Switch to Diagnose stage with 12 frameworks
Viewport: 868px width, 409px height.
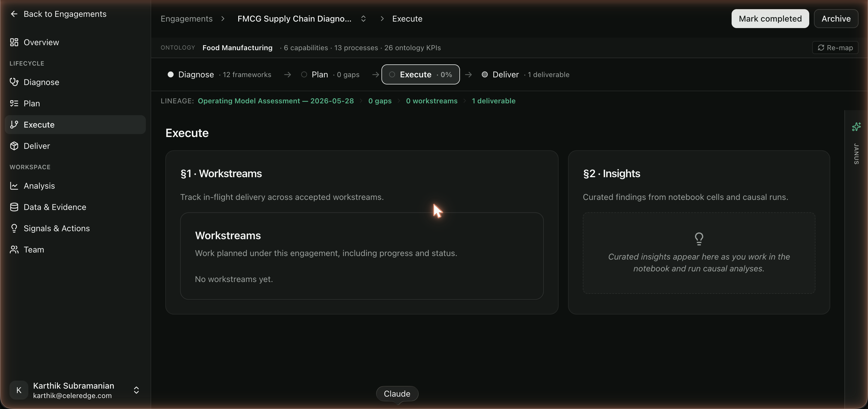[x=219, y=74]
